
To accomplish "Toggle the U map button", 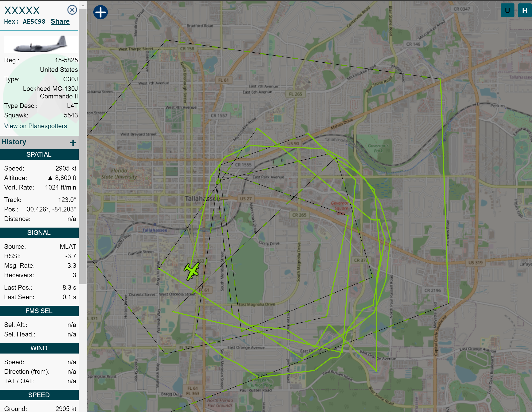I will pyautogui.click(x=507, y=10).
